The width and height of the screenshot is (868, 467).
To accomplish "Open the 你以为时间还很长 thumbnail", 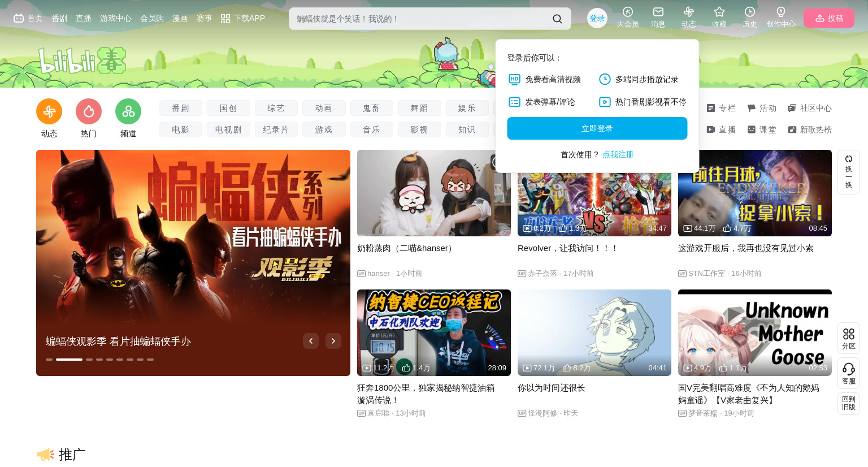I will click(x=594, y=332).
